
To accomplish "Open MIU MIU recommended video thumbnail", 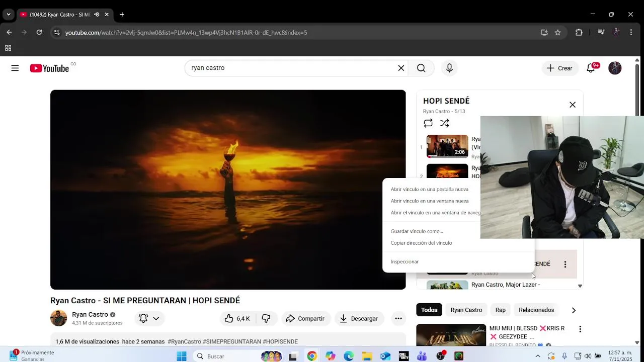I will 451,335.
